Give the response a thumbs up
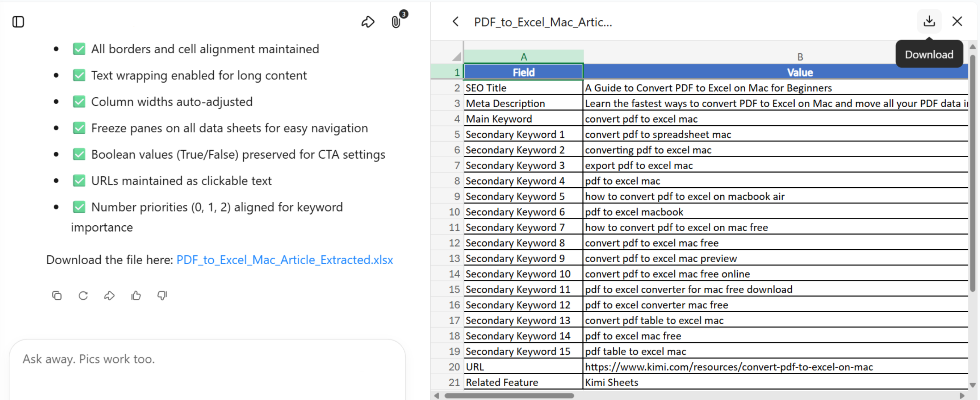Viewport: 980px width, 400px height. (x=136, y=295)
